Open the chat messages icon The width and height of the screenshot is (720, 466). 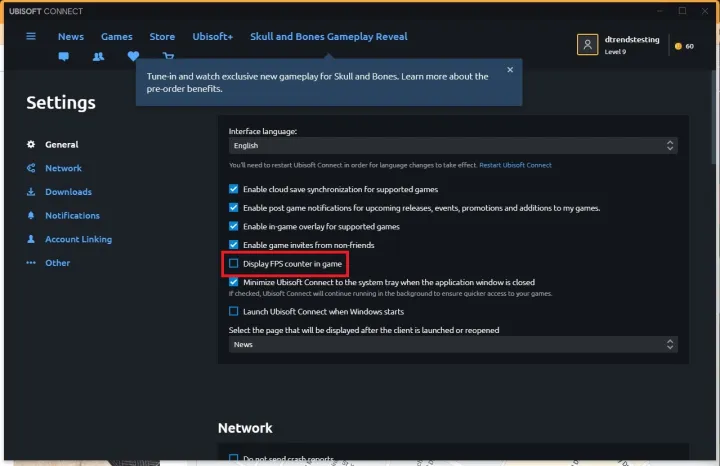click(x=64, y=57)
